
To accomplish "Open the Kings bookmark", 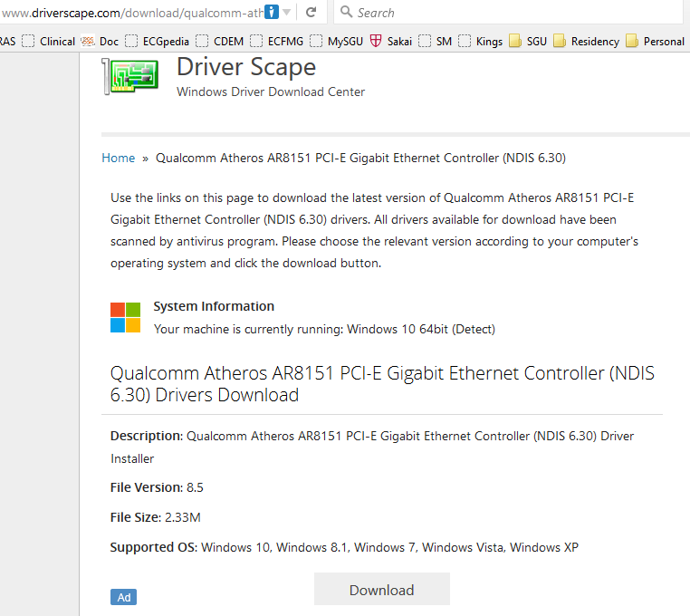I will [x=480, y=42].
